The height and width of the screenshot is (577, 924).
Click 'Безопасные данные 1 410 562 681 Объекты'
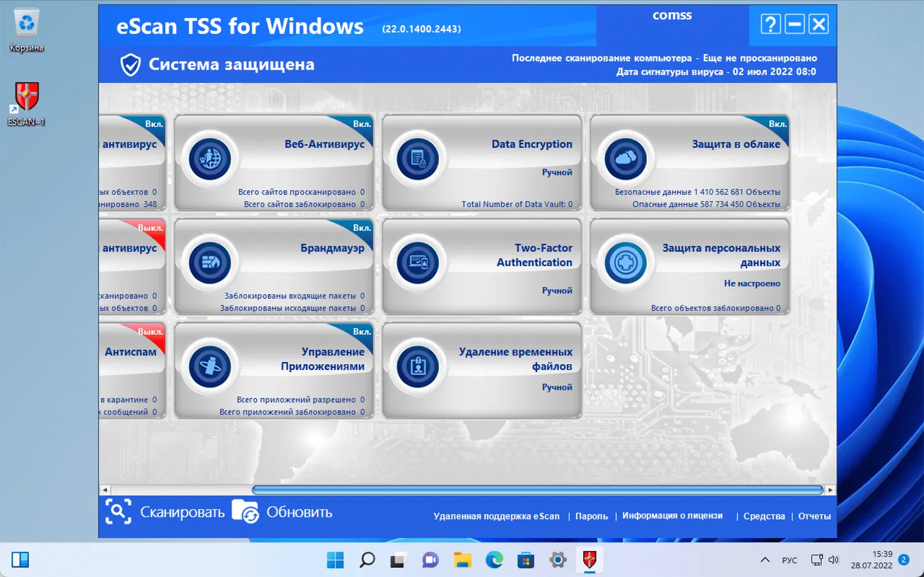coord(697,192)
